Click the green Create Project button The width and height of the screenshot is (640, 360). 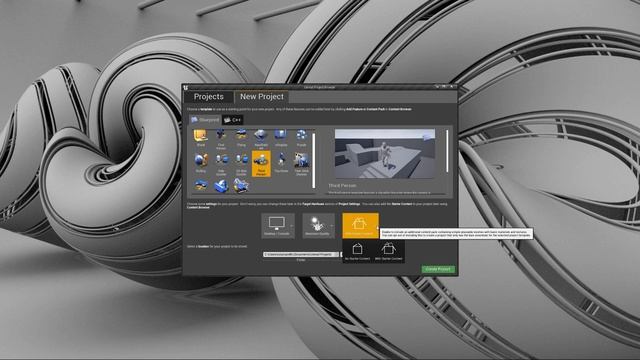click(438, 269)
